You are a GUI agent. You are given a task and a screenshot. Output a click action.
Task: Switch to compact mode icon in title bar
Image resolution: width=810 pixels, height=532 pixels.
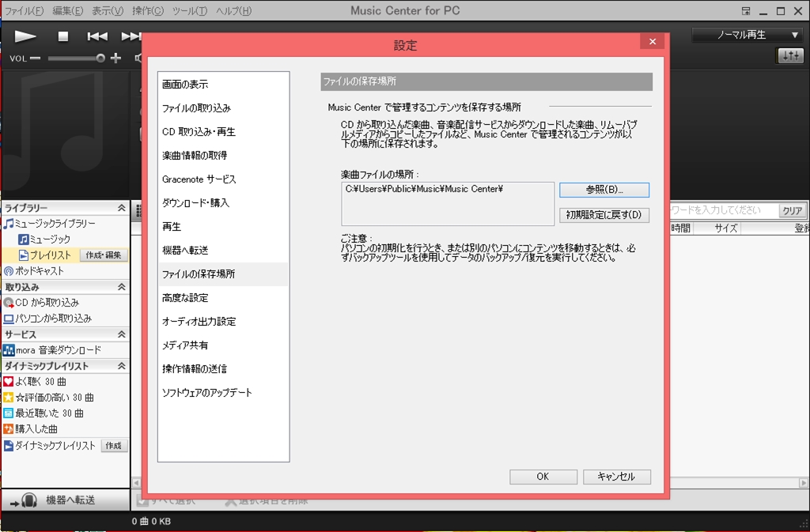pos(746,11)
